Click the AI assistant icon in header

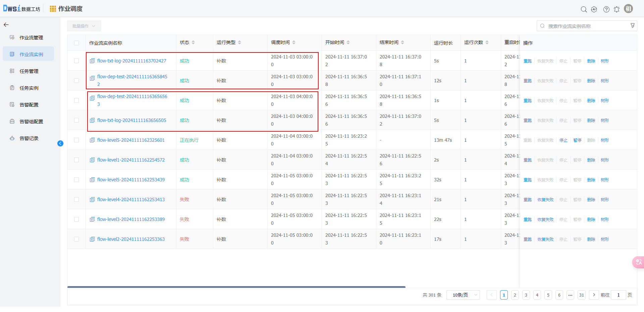[x=594, y=9]
